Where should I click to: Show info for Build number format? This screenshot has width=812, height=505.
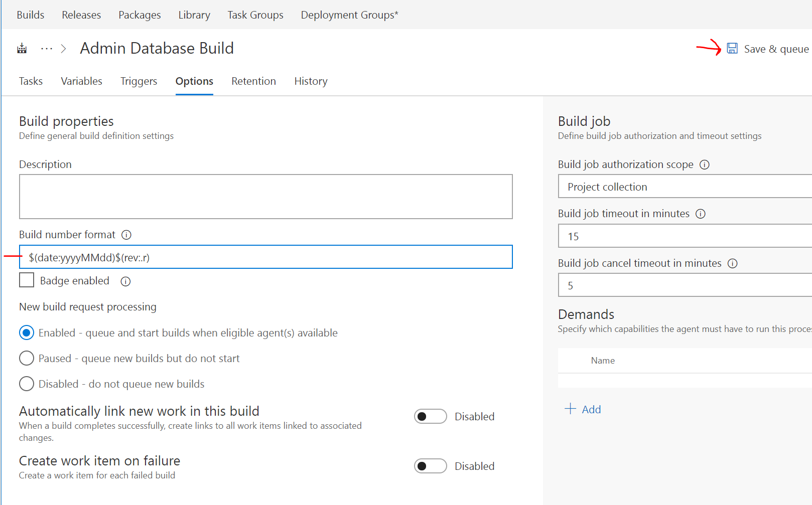126,235
